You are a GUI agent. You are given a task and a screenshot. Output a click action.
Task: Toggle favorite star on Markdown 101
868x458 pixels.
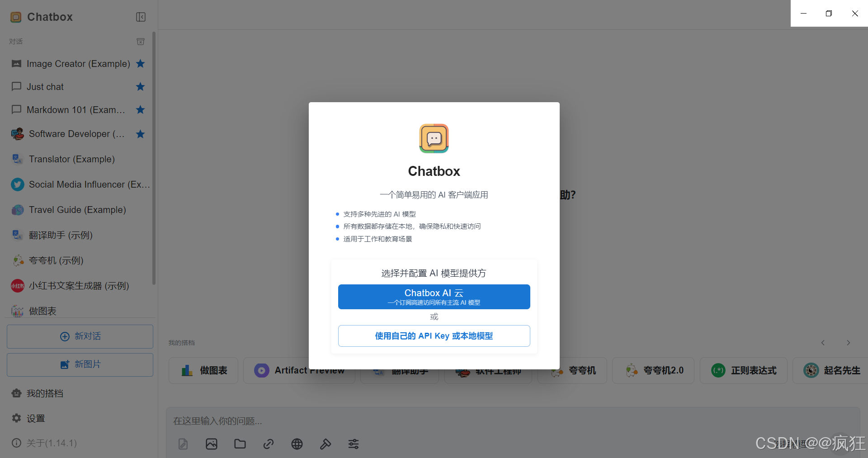click(140, 110)
